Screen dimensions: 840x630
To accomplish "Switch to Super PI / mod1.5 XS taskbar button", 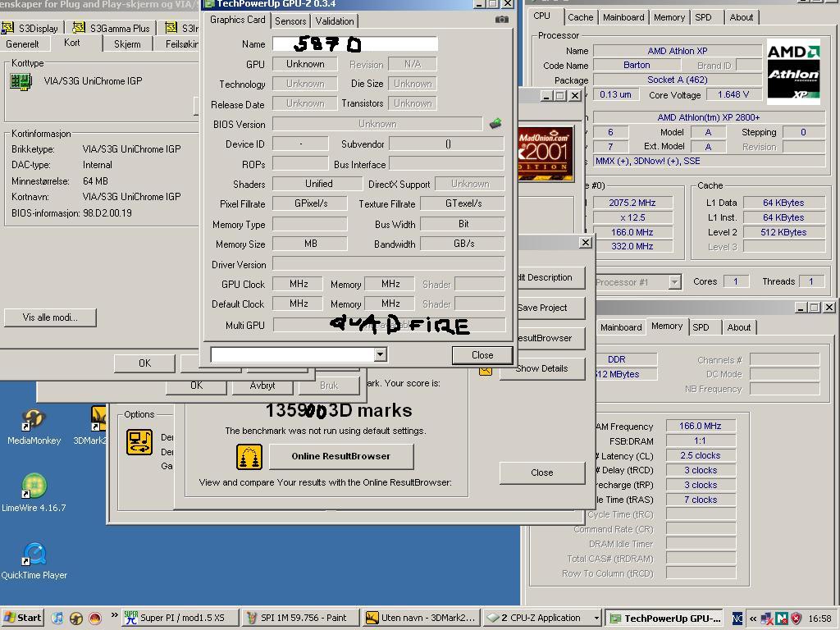I will tap(180, 619).
